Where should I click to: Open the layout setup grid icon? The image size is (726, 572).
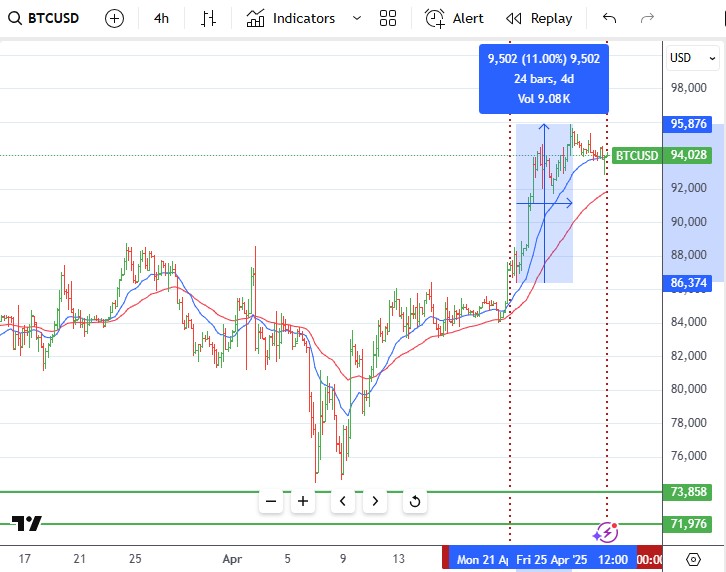coord(388,19)
